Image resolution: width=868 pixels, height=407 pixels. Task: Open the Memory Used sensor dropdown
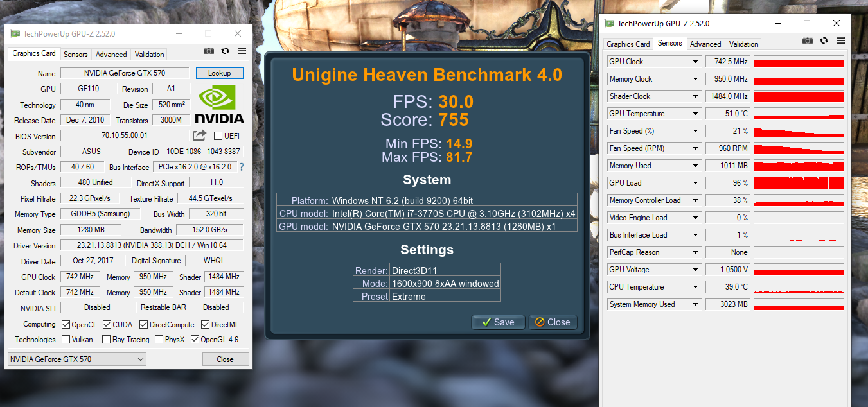695,166
